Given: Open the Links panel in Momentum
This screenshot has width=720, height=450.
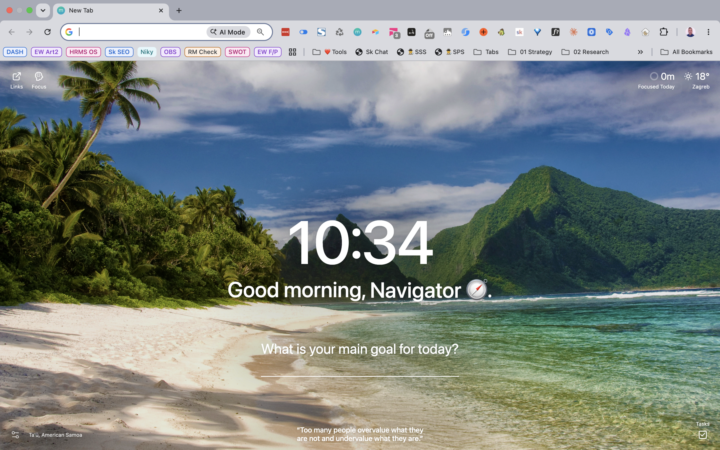Looking at the screenshot, I should point(17,80).
